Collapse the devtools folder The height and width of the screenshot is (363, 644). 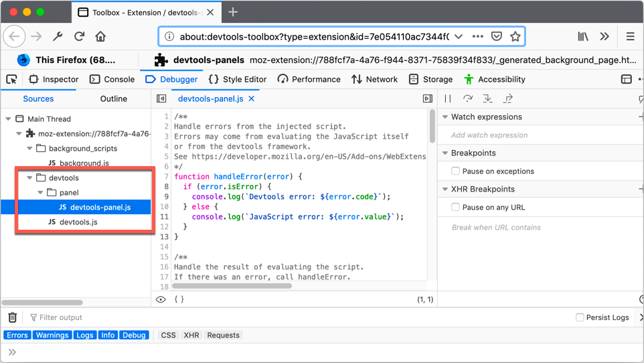tap(29, 178)
